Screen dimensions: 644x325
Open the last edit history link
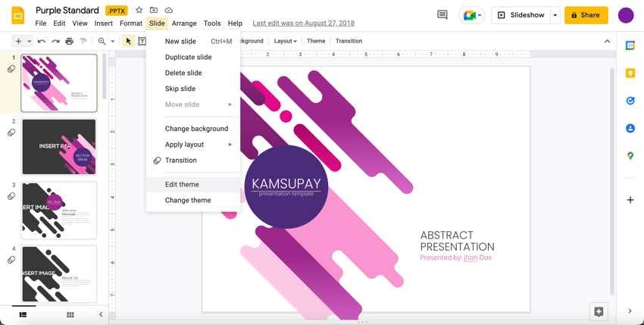pyautogui.click(x=303, y=23)
